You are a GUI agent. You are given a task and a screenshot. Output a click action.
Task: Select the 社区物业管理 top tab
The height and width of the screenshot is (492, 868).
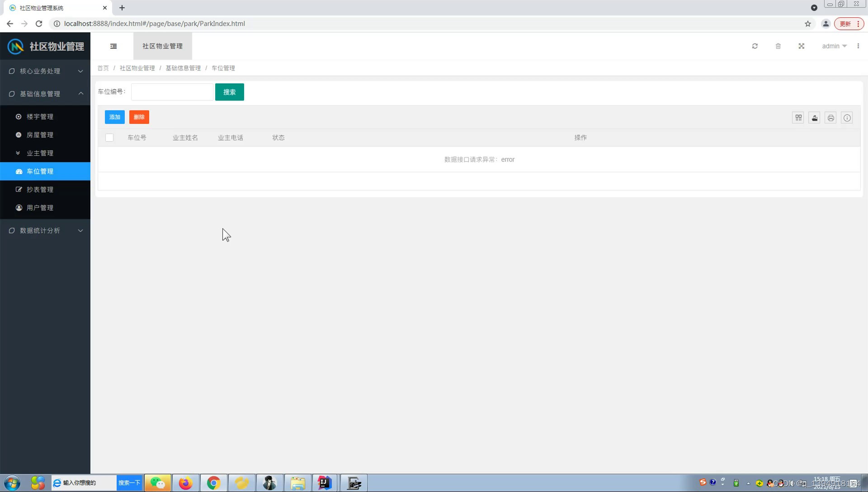162,46
